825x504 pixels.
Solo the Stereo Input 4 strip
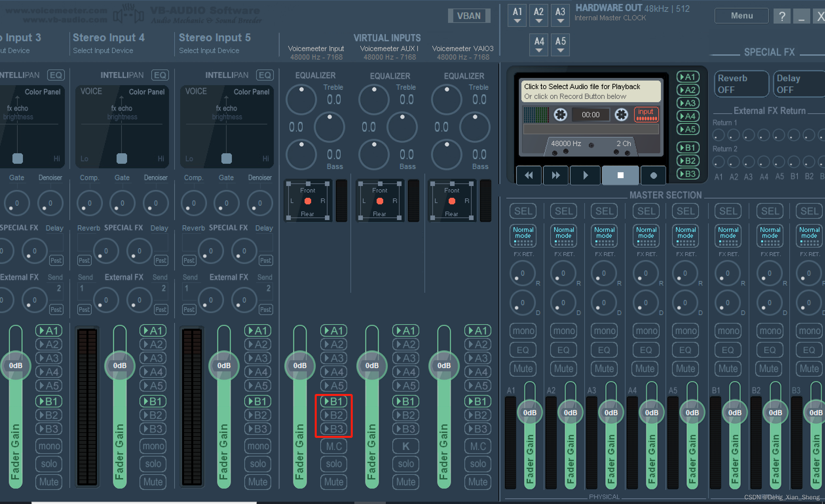pos(153,464)
